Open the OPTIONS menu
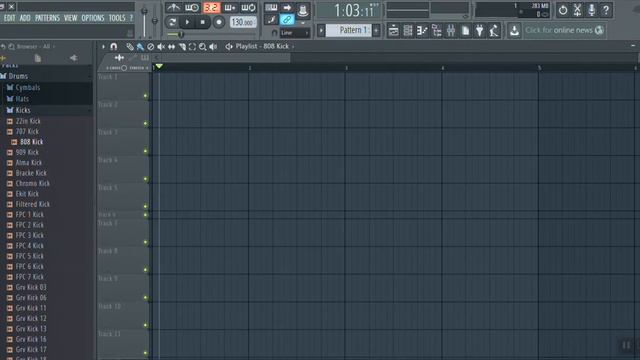 [93, 18]
